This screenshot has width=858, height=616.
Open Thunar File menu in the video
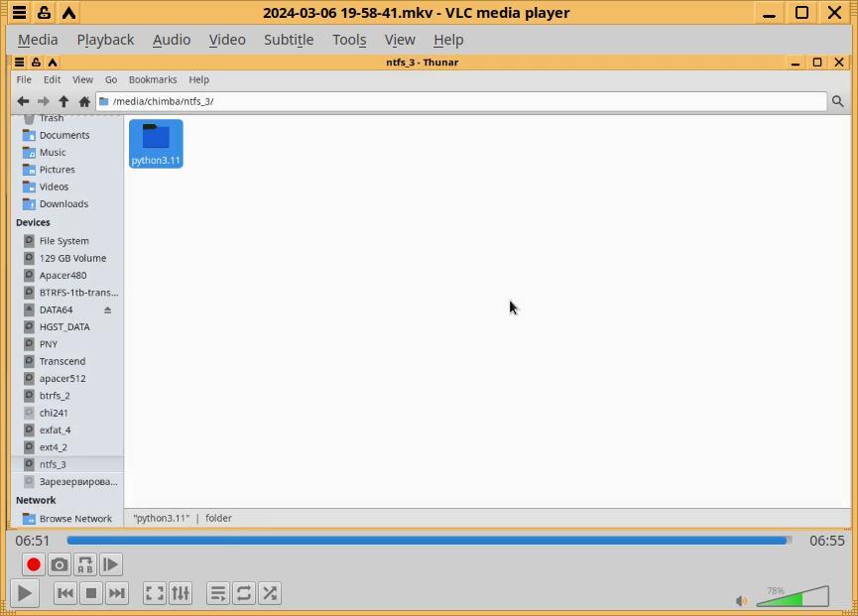point(24,79)
